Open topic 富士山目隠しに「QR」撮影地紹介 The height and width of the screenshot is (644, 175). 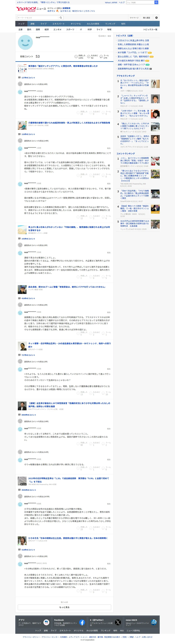[133, 57]
